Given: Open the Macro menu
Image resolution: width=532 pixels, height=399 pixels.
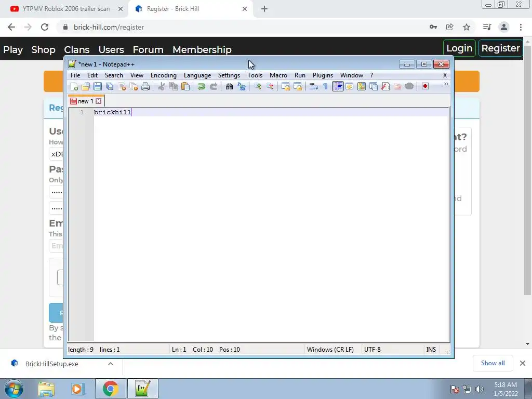Looking at the screenshot, I should point(278,75).
